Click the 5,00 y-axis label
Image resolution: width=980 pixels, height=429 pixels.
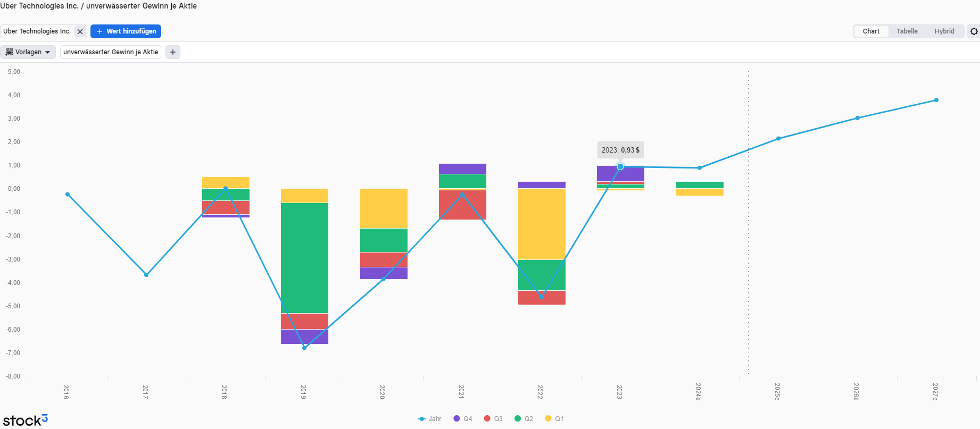pyautogui.click(x=14, y=72)
